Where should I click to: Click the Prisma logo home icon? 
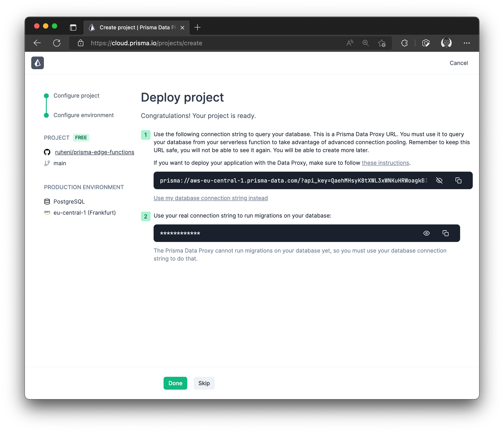coord(37,63)
